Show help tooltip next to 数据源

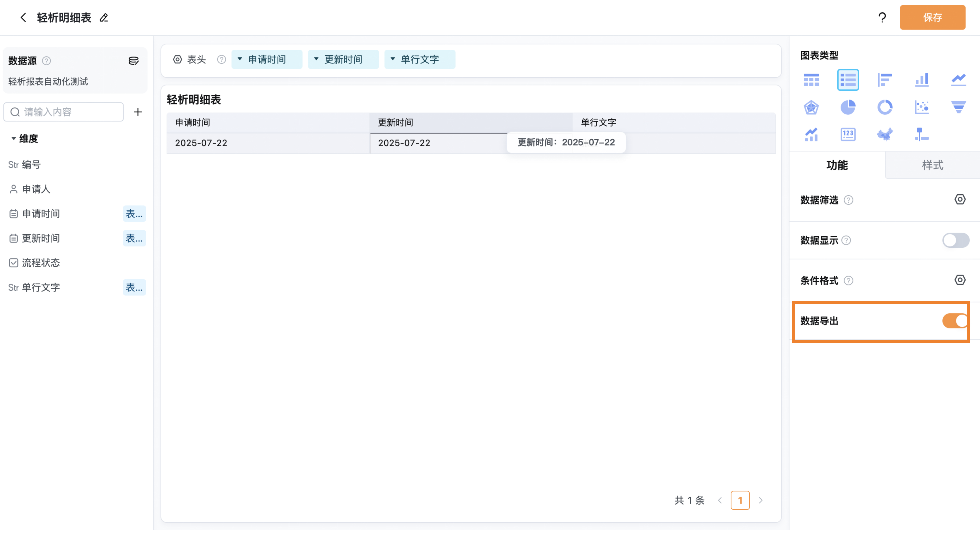(46, 61)
